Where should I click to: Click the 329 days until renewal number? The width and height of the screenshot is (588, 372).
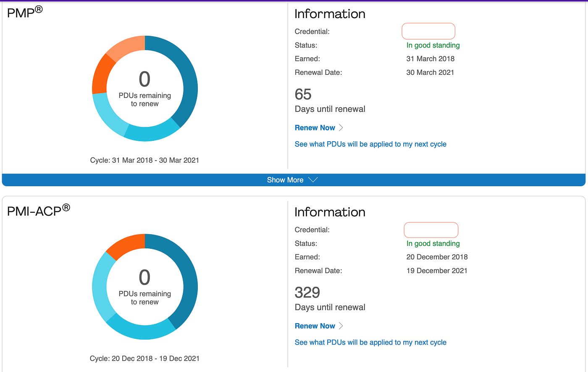coord(307,293)
